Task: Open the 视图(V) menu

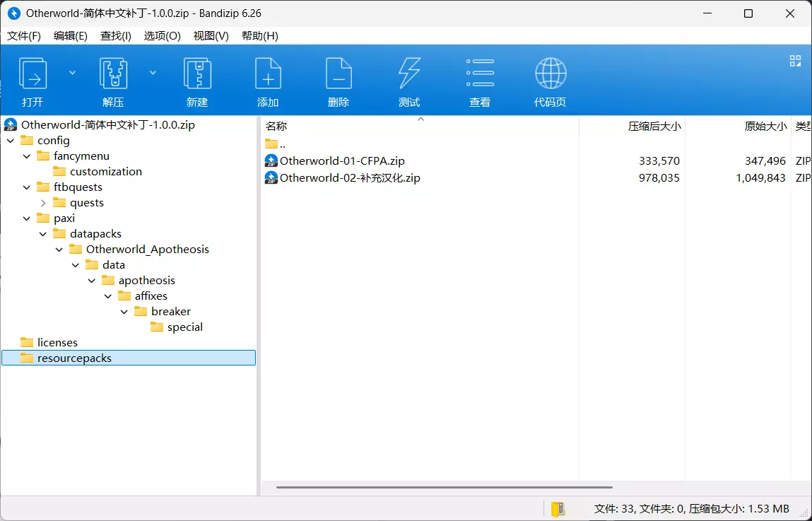Action: (x=211, y=36)
